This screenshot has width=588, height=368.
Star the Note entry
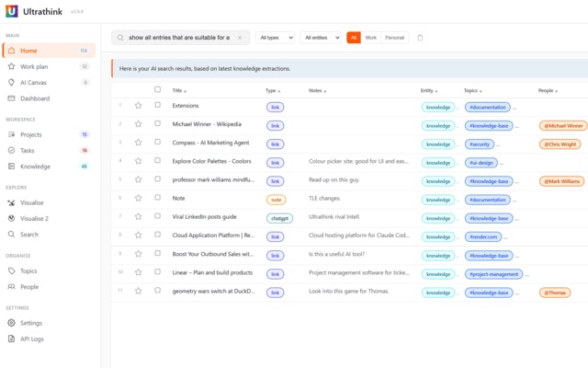[x=139, y=198]
